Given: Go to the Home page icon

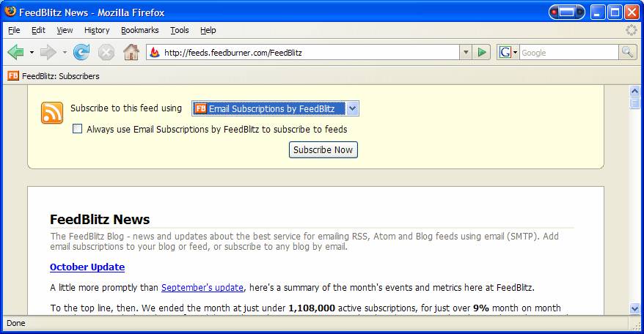Looking at the screenshot, I should pyautogui.click(x=131, y=52).
